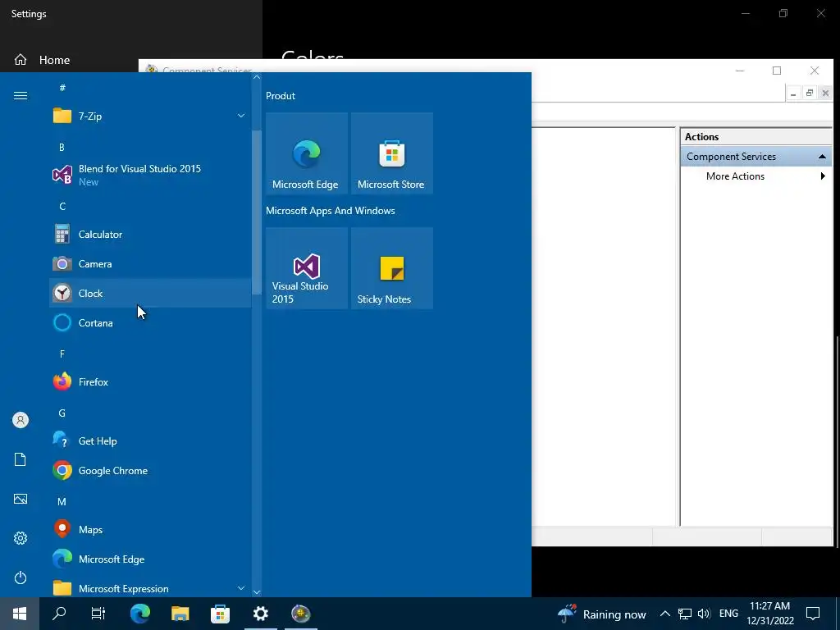The width and height of the screenshot is (840, 630).
Task: Jump to the letter M group header
Action: point(62,501)
